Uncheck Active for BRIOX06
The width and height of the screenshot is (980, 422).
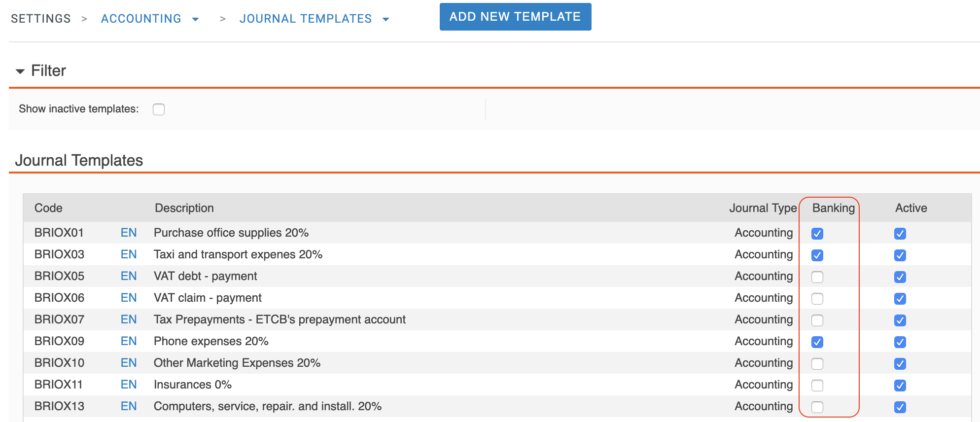pyautogui.click(x=900, y=299)
